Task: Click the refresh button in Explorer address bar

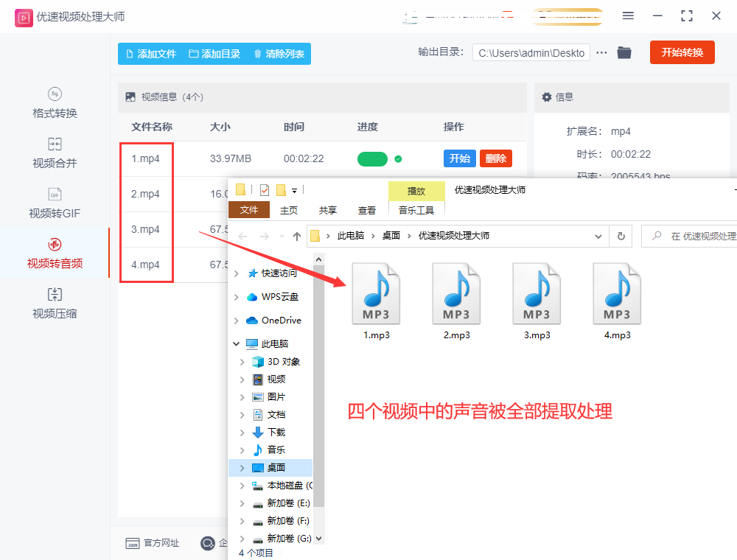Action: [x=621, y=236]
